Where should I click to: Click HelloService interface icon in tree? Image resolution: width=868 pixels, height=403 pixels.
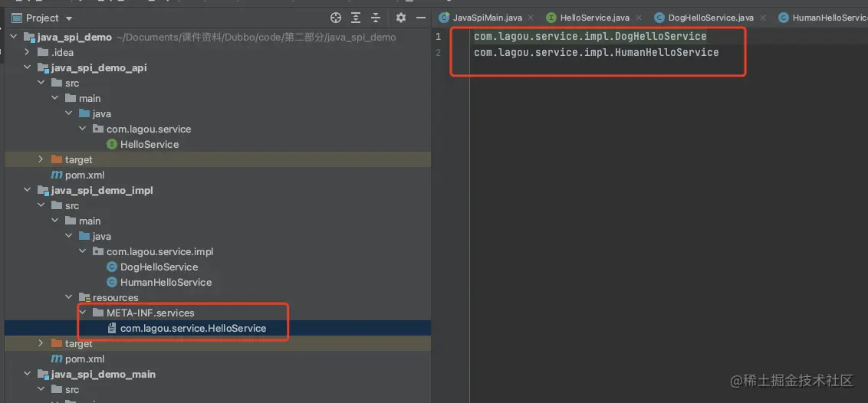112,144
